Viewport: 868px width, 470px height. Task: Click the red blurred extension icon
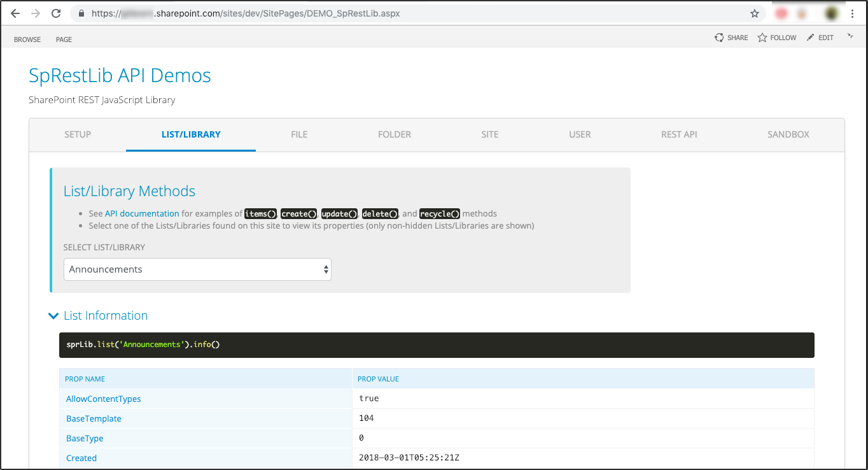coord(781,13)
